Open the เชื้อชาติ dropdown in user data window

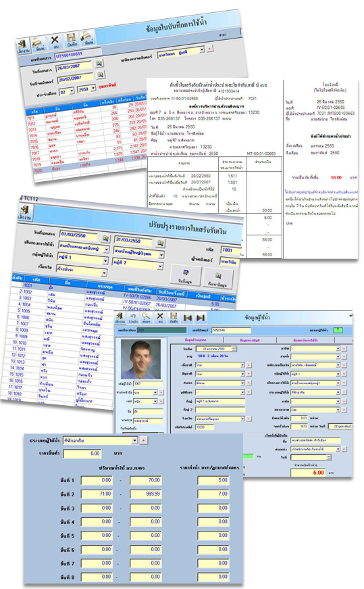pyautogui.click(x=242, y=364)
